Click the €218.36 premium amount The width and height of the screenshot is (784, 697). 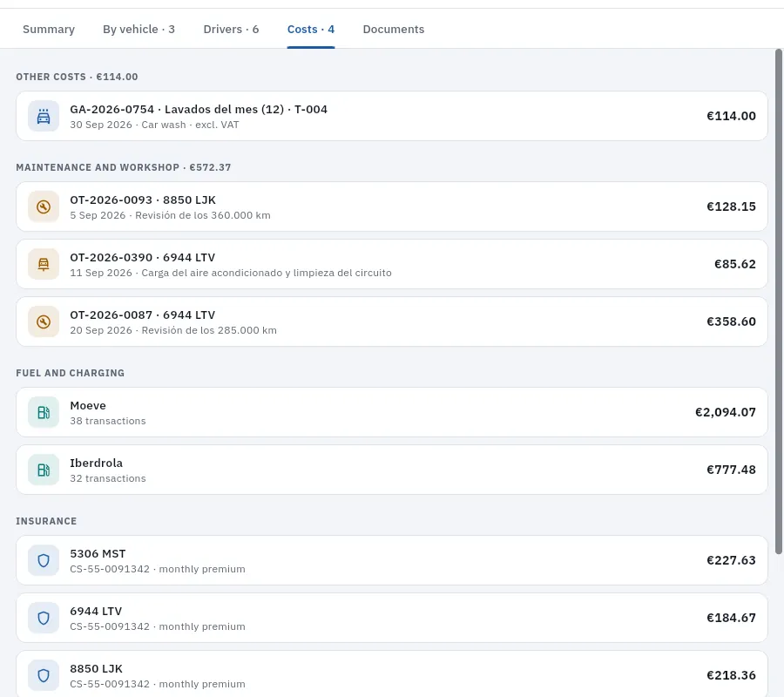tap(731, 675)
